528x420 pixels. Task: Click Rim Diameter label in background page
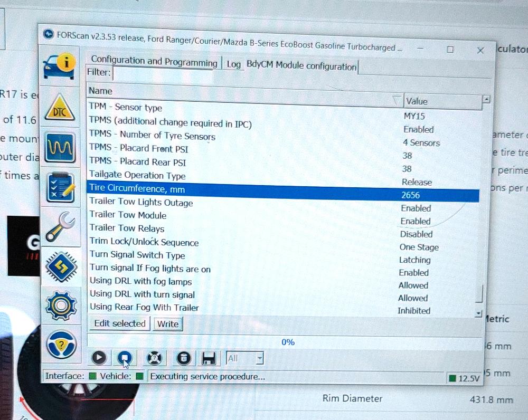tap(353, 398)
